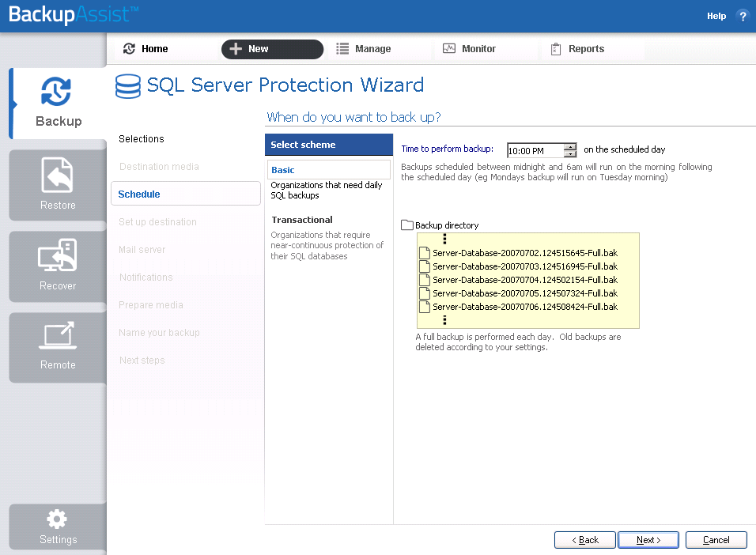The image size is (756, 555).
Task: Click 'near-continuous protection' Transactional description
Action: [327, 245]
